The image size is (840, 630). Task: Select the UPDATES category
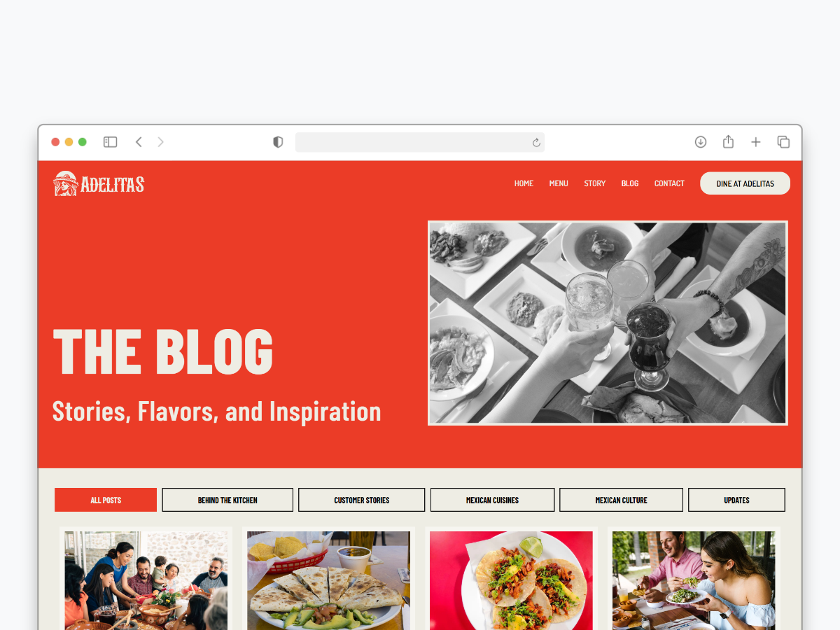point(736,500)
